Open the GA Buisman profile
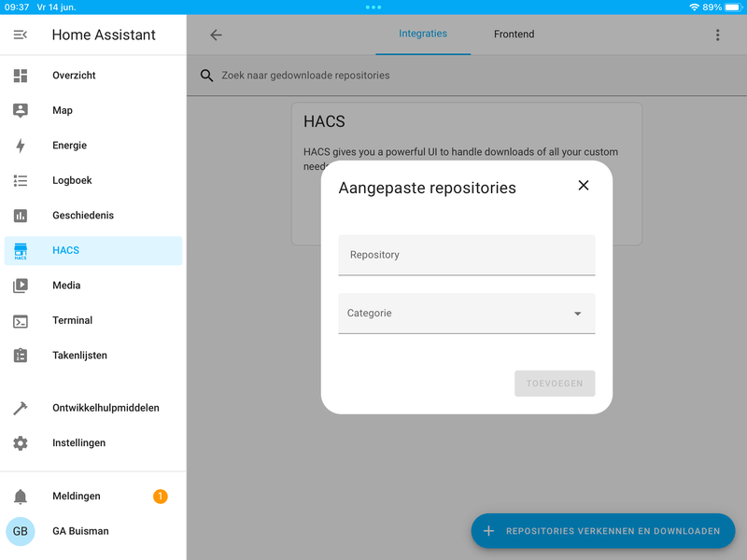 pyautogui.click(x=93, y=531)
